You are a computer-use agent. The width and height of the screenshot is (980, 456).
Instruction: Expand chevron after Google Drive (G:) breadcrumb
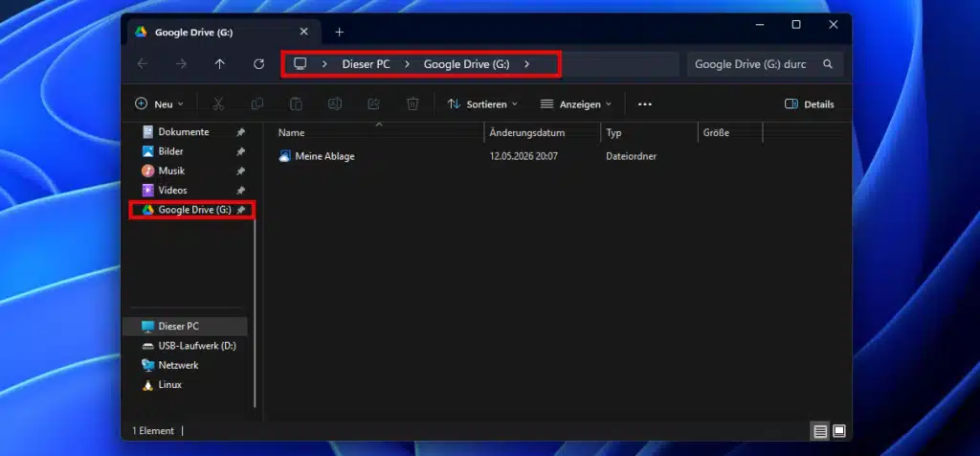(x=527, y=64)
